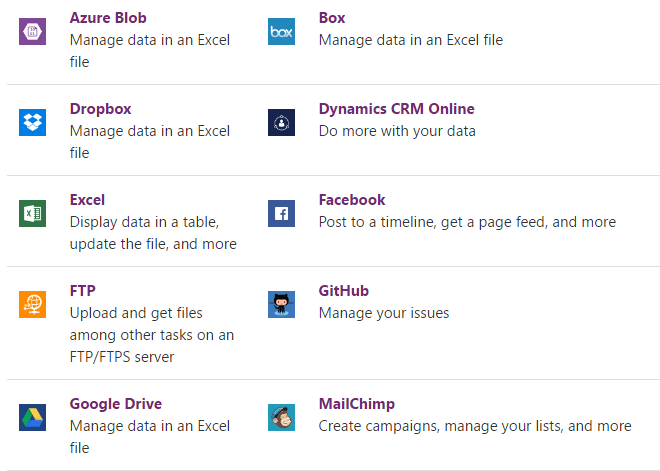Click the GitHub Octocat icon
This screenshot has height=472, width=660.
click(x=282, y=304)
